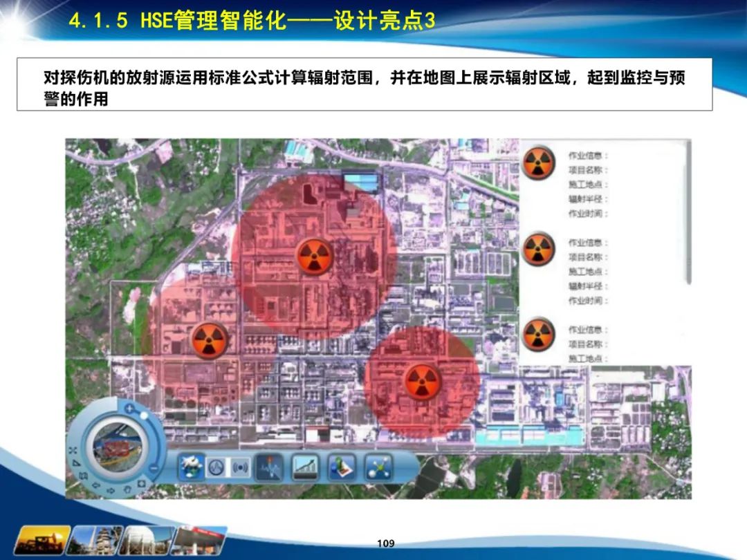This screenshot has width=747, height=560.
Task: Click radiation marker inside the largest red circle
Action: (313, 256)
